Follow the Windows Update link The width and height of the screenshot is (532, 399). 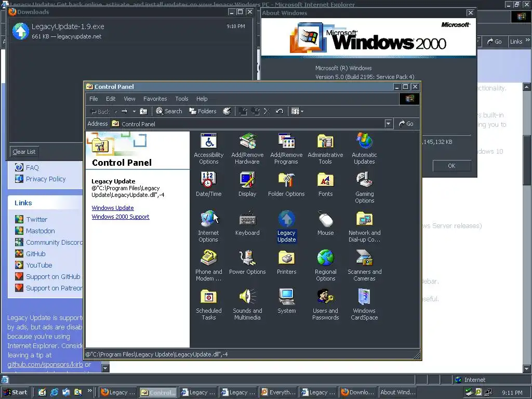(113, 208)
